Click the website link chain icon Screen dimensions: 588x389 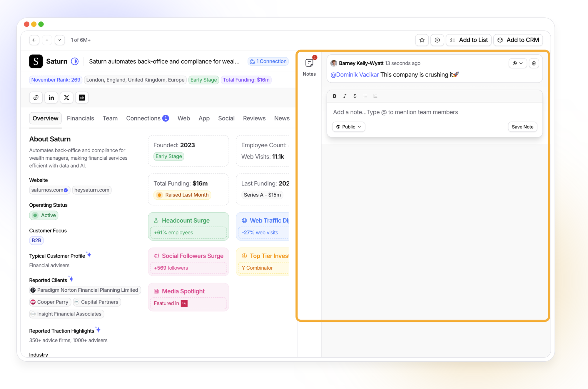click(36, 98)
